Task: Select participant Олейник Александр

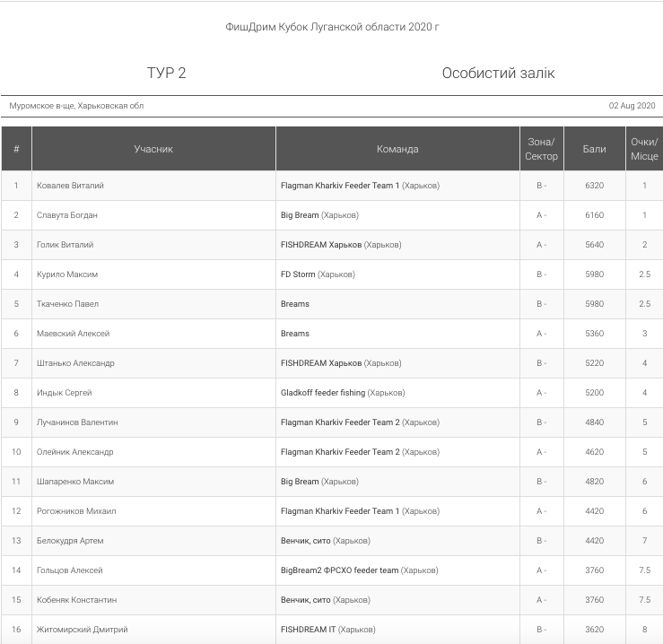Action: [x=74, y=452]
